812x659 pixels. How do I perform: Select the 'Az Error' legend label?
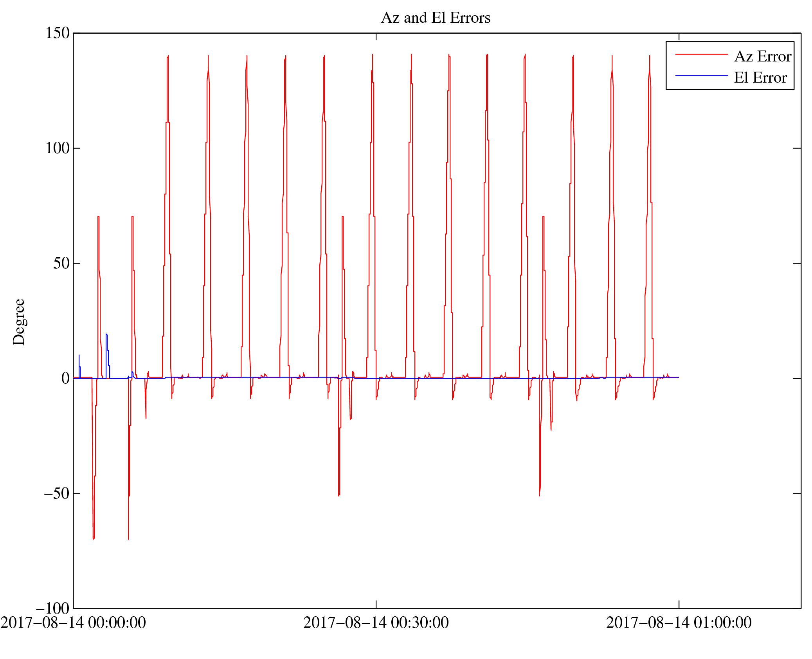763,56
